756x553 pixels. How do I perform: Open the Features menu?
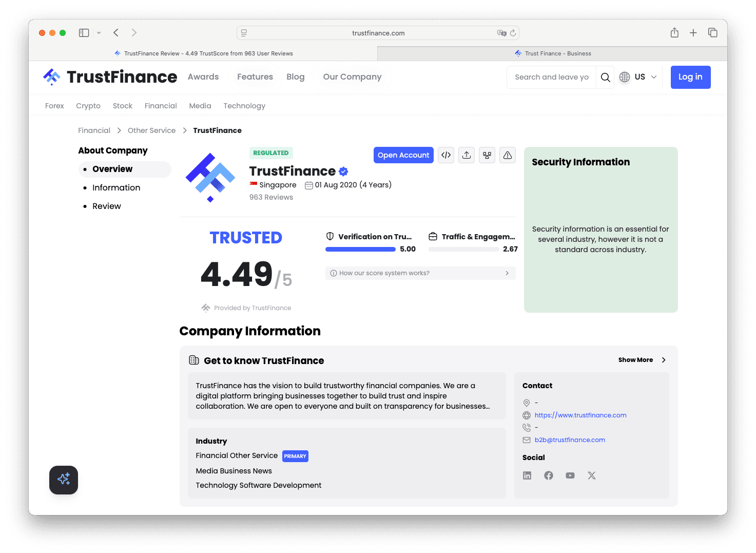click(x=255, y=77)
